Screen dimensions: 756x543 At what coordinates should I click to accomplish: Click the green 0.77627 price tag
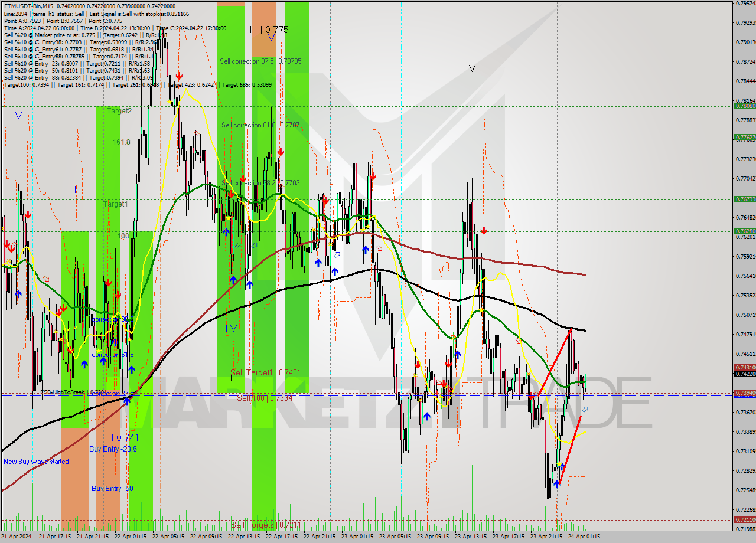click(744, 137)
